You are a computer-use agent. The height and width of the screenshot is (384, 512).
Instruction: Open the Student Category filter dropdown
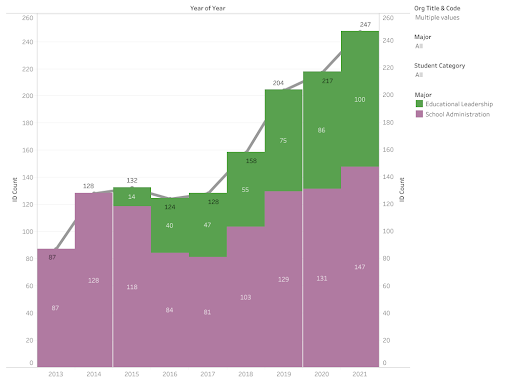419,75
